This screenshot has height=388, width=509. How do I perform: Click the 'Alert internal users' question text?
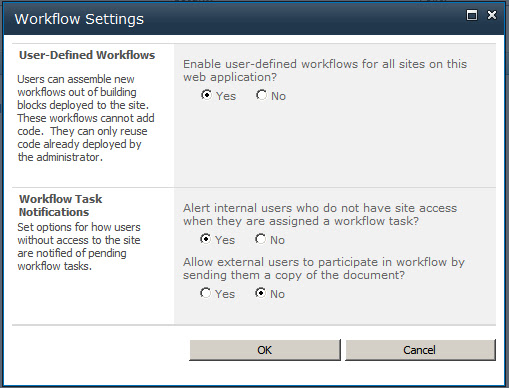pos(320,214)
